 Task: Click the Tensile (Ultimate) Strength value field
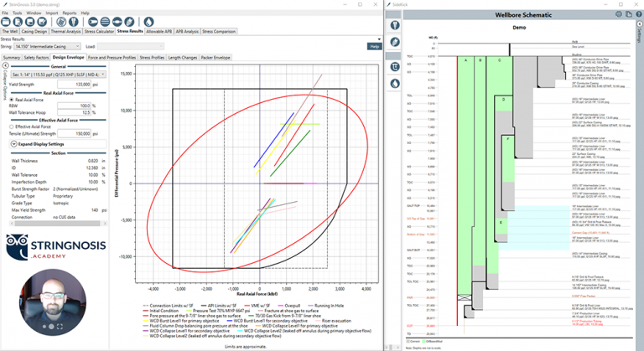[x=75, y=133]
